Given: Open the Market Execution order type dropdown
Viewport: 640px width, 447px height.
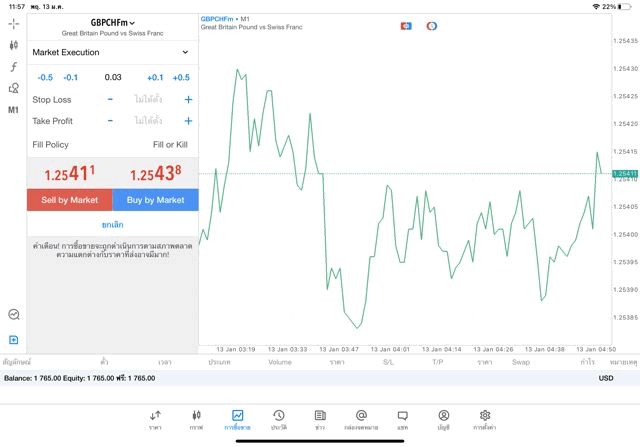Looking at the screenshot, I should (111, 52).
